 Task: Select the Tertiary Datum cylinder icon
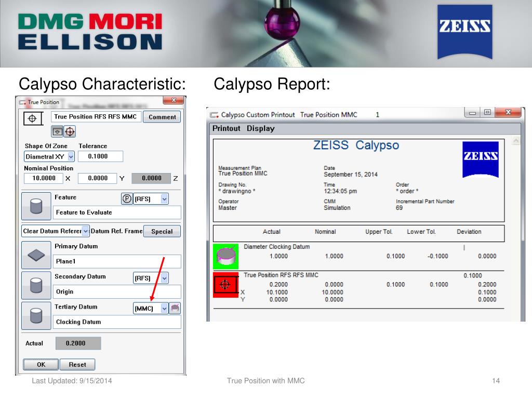[x=36, y=315]
